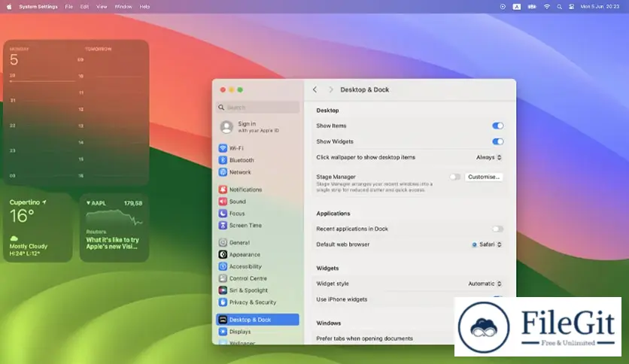Click the Reuters headline in stocks widget
Viewport: 629px width, 364px height.
point(112,243)
